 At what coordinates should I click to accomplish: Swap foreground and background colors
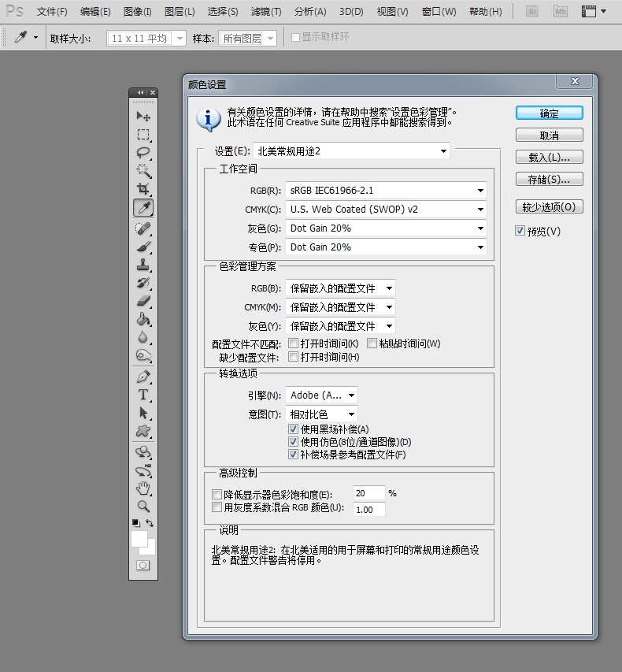point(150,523)
